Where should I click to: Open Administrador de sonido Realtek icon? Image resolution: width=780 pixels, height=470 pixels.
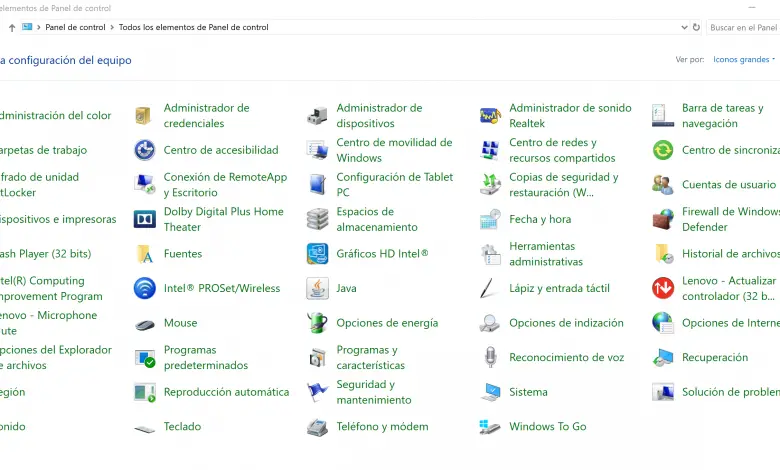tap(490, 115)
